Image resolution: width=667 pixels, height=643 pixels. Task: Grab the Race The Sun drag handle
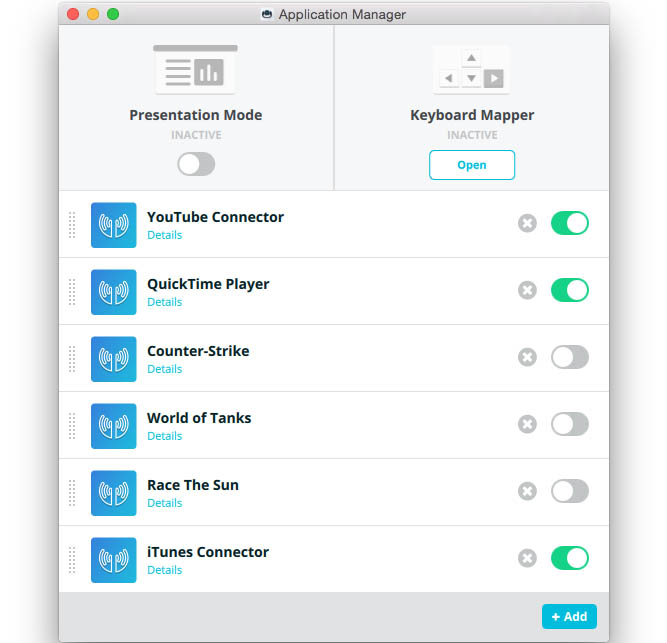pyautogui.click(x=72, y=493)
